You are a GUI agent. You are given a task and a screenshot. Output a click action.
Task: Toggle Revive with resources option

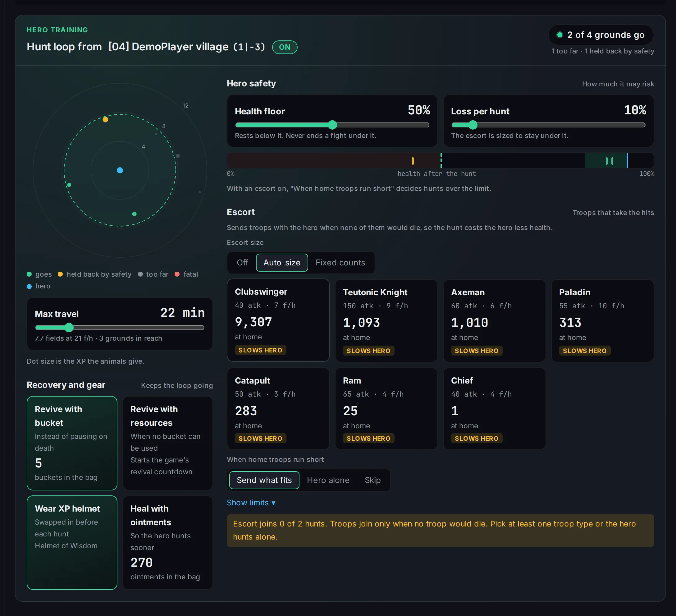167,443
